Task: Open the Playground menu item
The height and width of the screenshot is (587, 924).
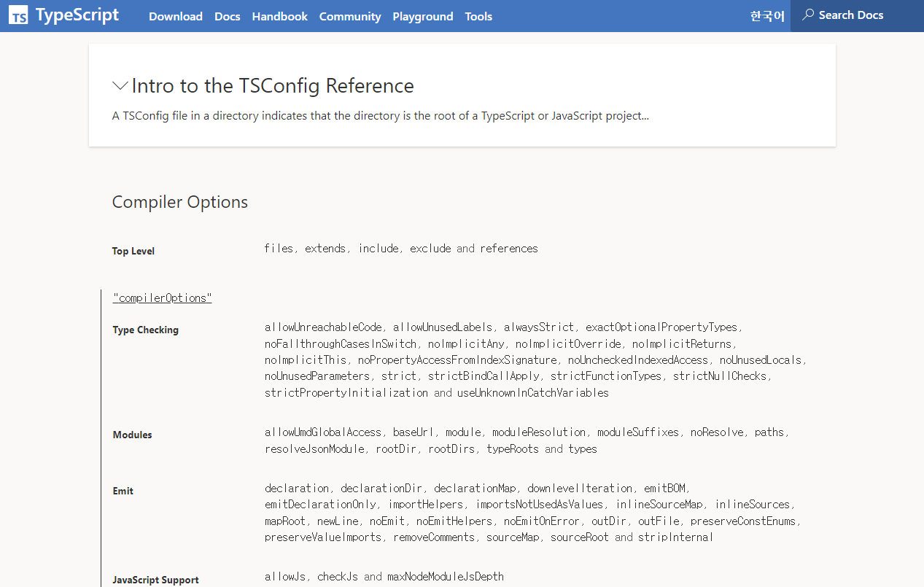Action: coord(423,16)
